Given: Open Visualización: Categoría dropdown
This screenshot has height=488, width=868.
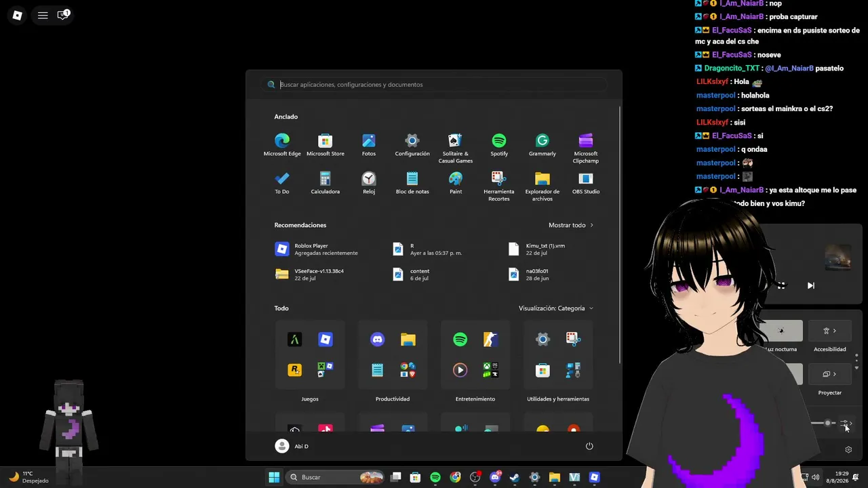Looking at the screenshot, I should [x=556, y=308].
